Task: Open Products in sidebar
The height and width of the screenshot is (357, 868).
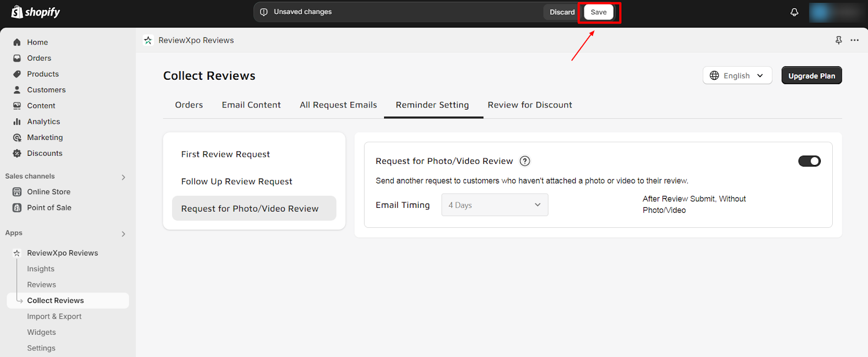Action: tap(43, 74)
